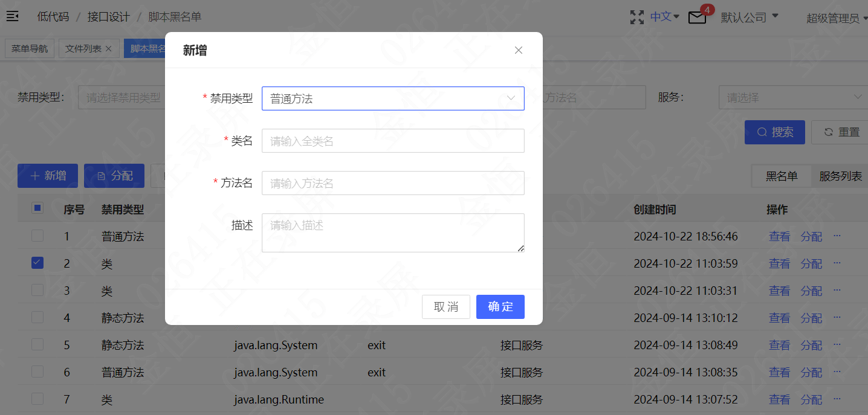Open the 超级管理员 user menu

click(x=837, y=18)
